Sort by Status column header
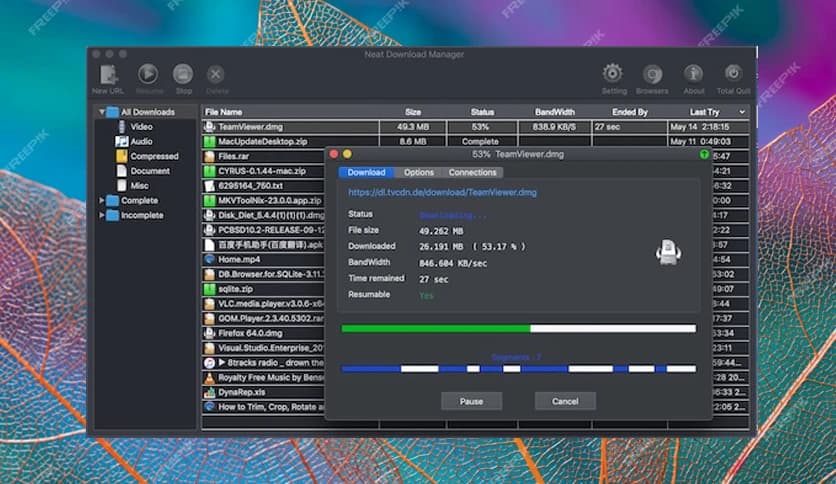 pos(482,112)
